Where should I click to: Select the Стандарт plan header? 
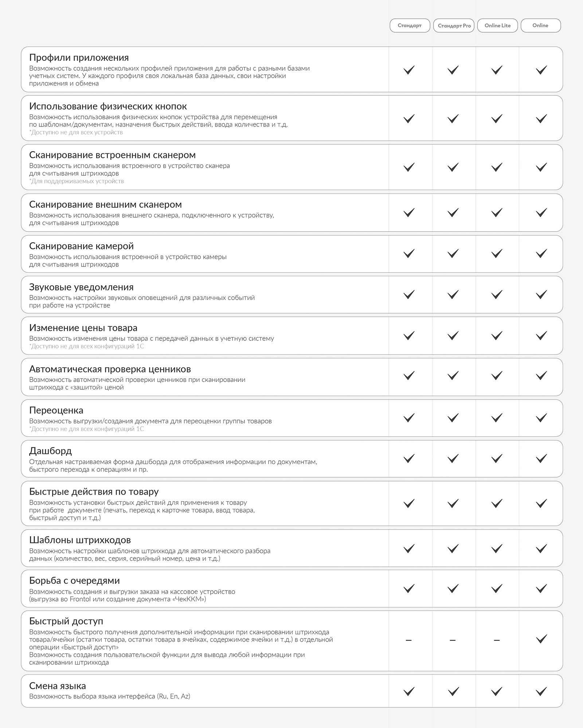click(410, 26)
